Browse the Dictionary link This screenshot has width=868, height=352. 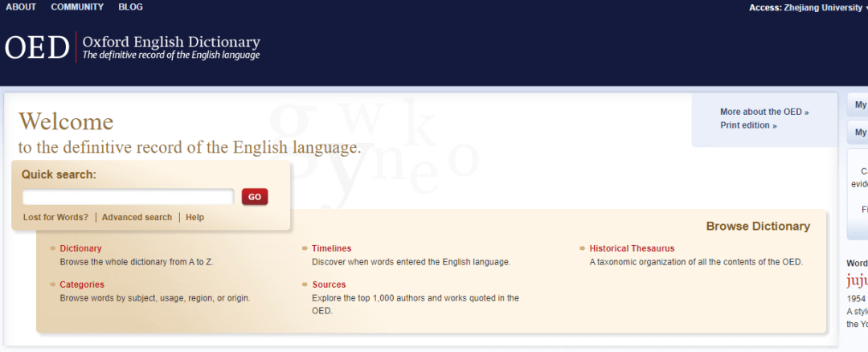point(81,248)
